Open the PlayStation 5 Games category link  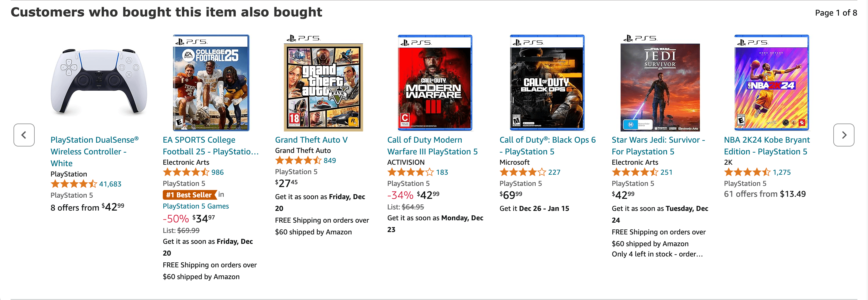click(x=196, y=206)
